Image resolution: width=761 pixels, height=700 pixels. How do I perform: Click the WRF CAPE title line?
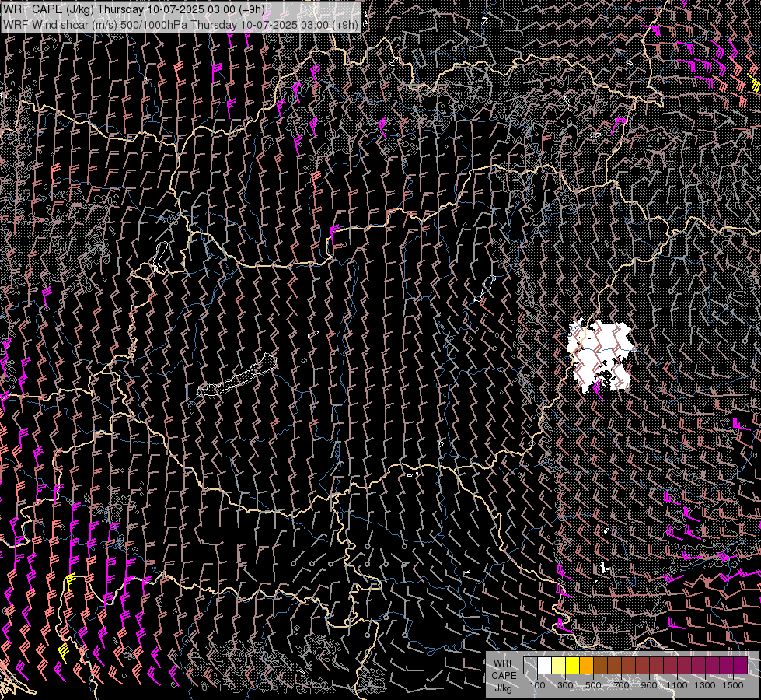[134, 9]
